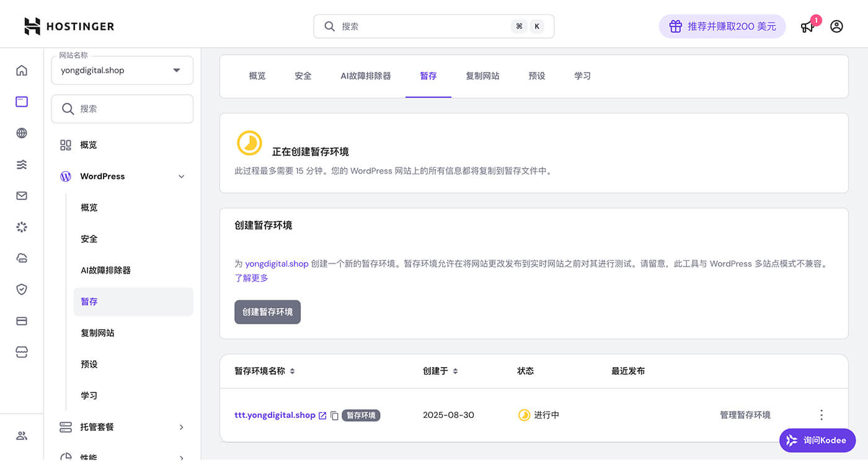The image size is (868, 465).
Task: Click the 创建暂存环境 button
Action: tap(267, 312)
